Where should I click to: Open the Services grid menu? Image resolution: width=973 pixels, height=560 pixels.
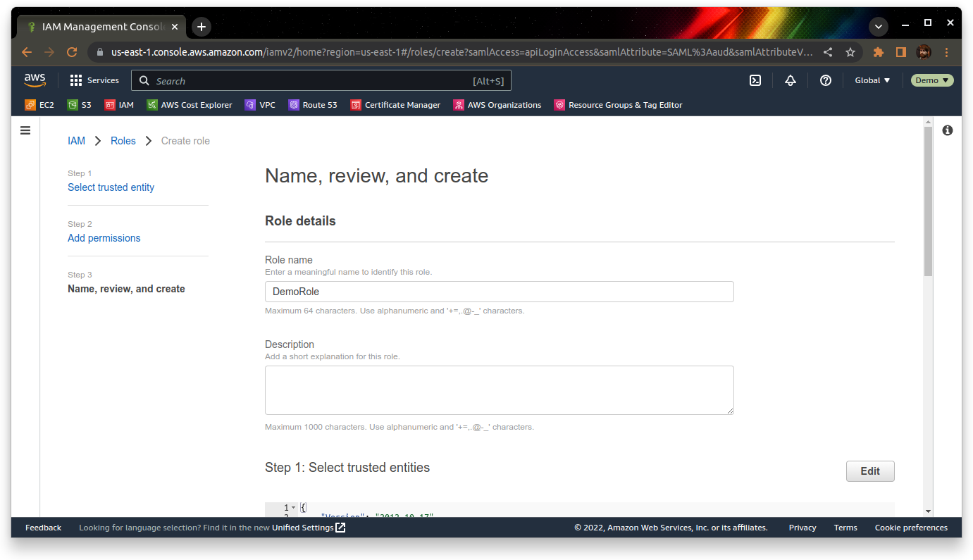(x=94, y=80)
